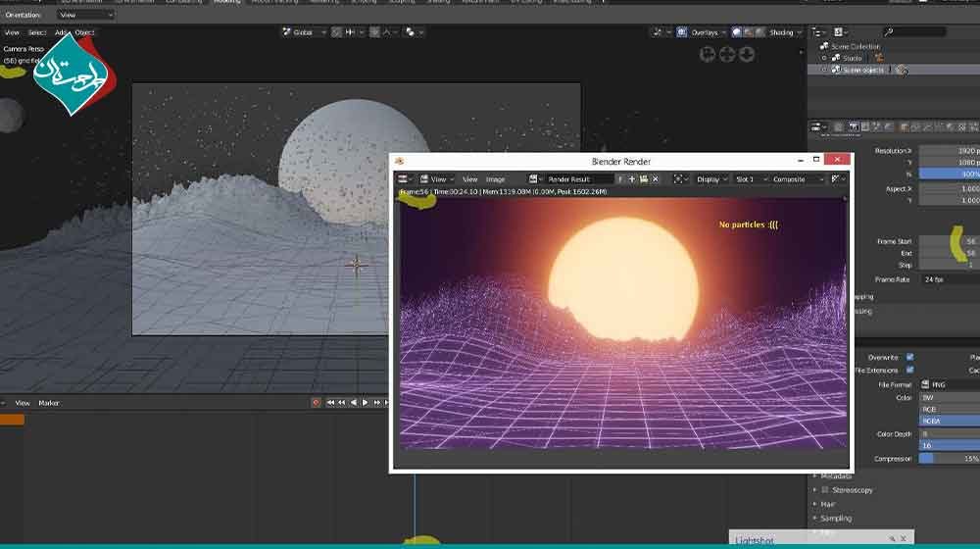
Task: Add a new image with plus icon
Action: 631,179
